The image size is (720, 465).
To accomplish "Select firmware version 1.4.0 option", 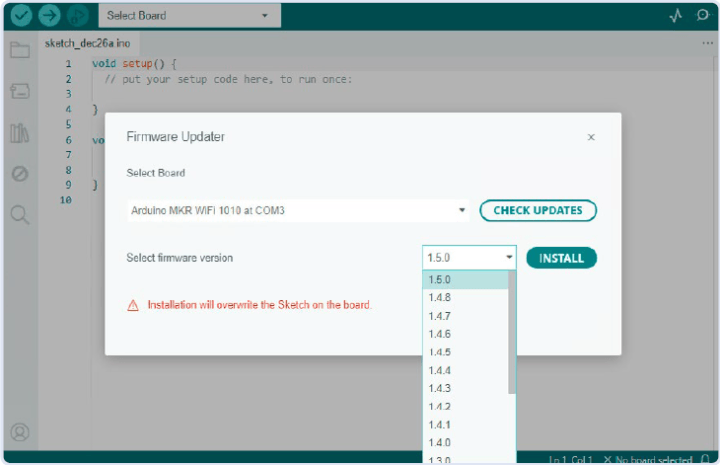I will click(440, 442).
